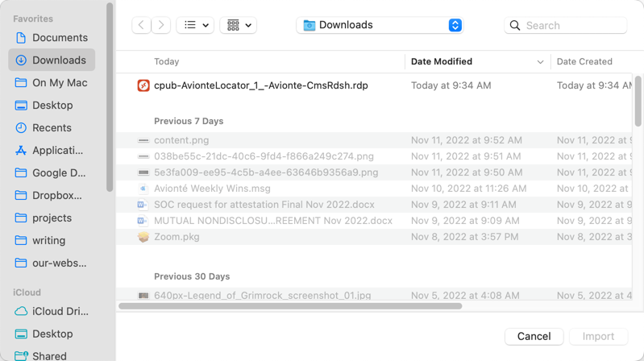Viewport: 644px width, 361px height.
Task: Open the Recents sidebar item
Action: [x=52, y=128]
